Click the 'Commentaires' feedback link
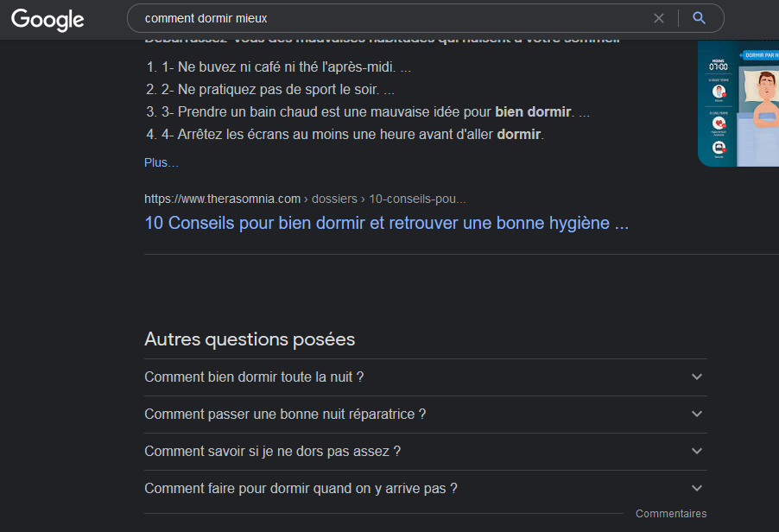 coord(671,514)
